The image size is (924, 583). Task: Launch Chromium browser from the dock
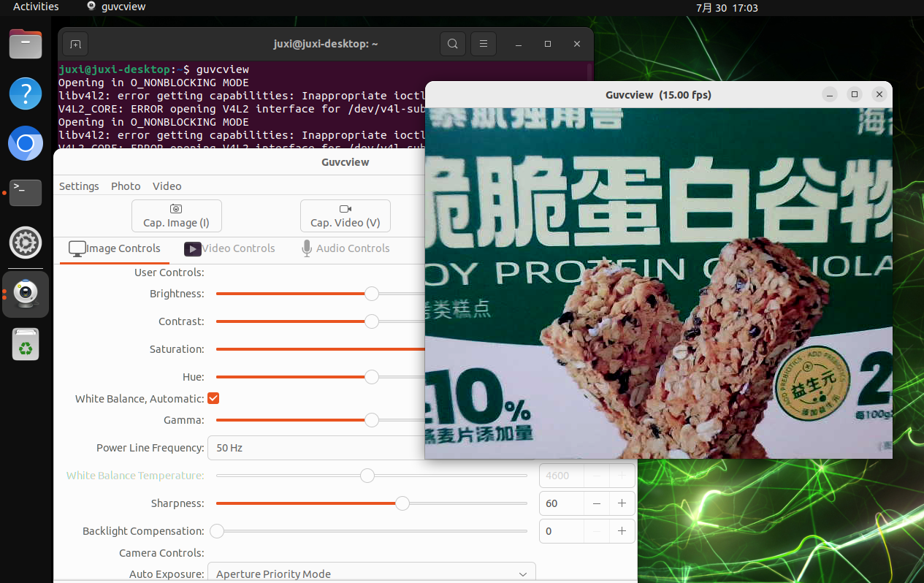(26, 143)
